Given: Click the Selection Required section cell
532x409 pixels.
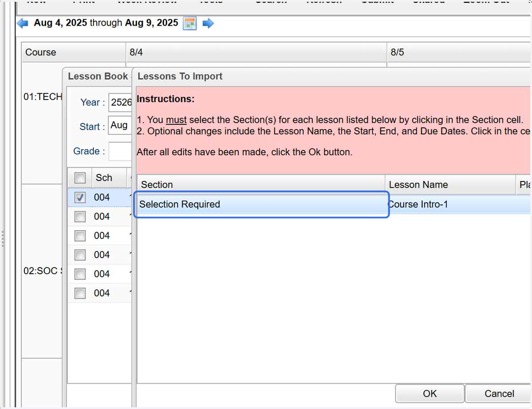Looking at the screenshot, I should tap(262, 204).
